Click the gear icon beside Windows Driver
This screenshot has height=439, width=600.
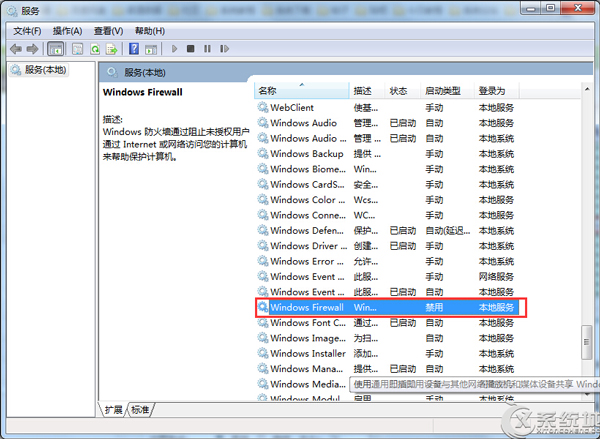262,245
